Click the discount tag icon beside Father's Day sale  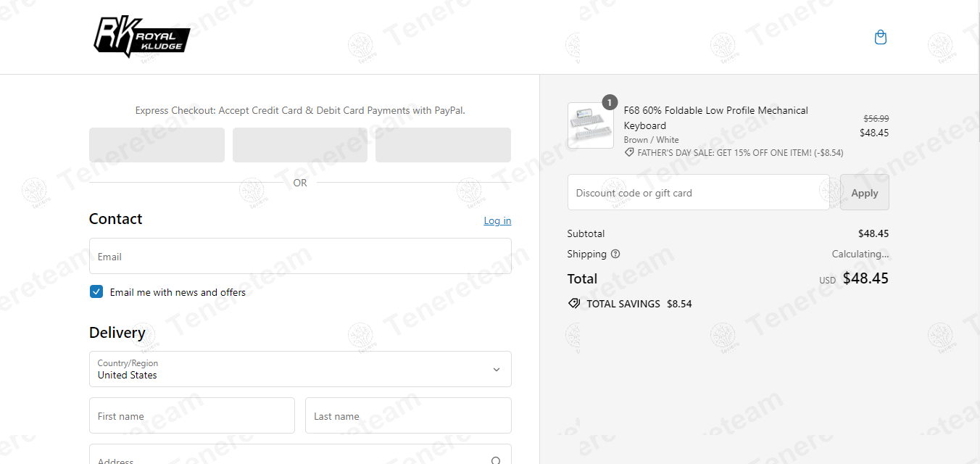[x=629, y=153]
